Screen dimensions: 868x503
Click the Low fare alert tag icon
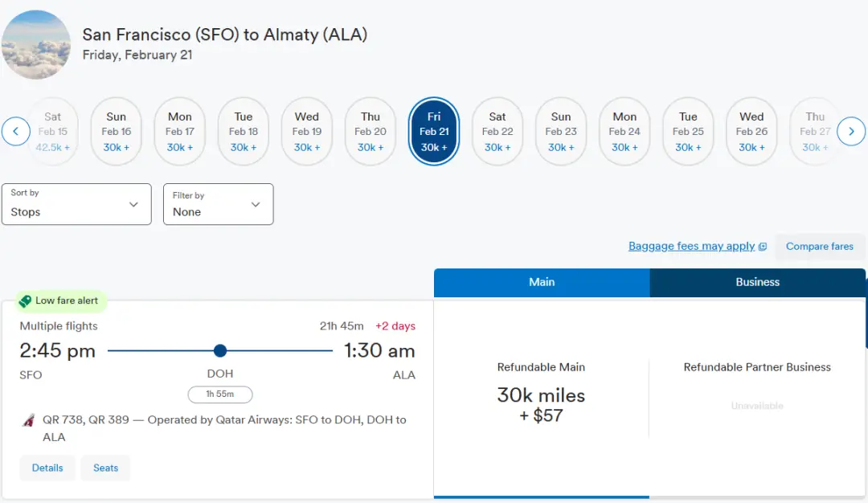tap(25, 301)
